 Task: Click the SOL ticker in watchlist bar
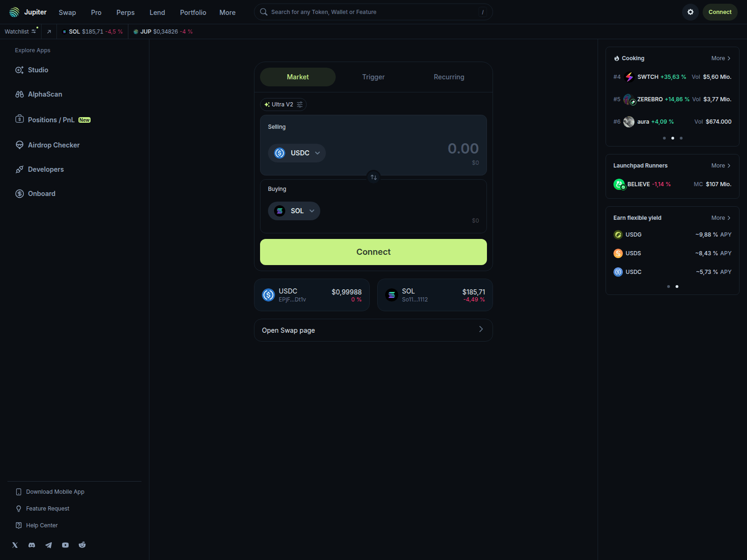pyautogui.click(x=92, y=32)
